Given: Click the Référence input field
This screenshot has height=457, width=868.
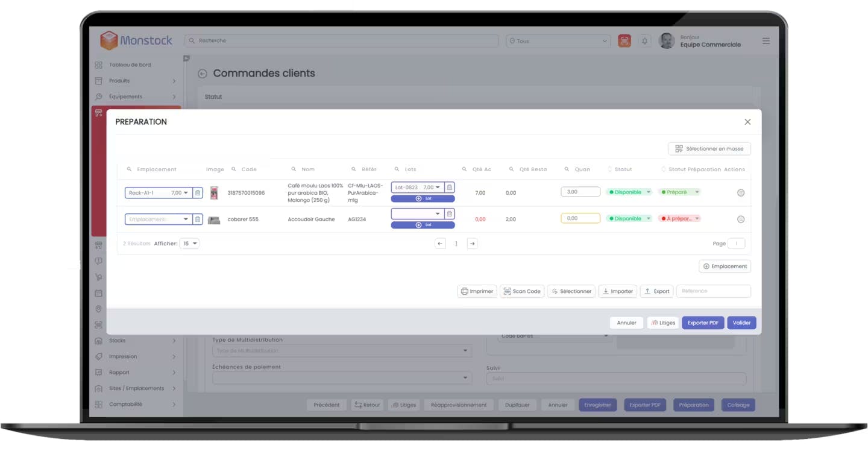Looking at the screenshot, I should click(x=713, y=291).
